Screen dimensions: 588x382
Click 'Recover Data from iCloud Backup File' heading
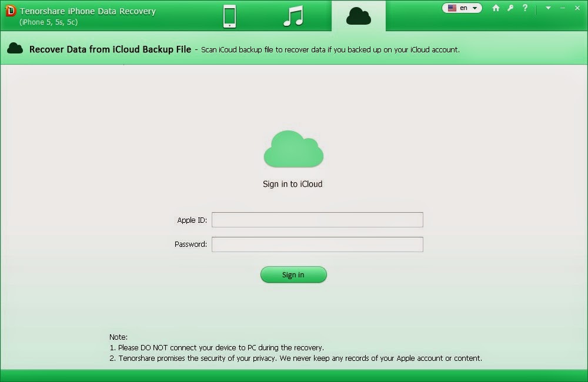(x=111, y=49)
